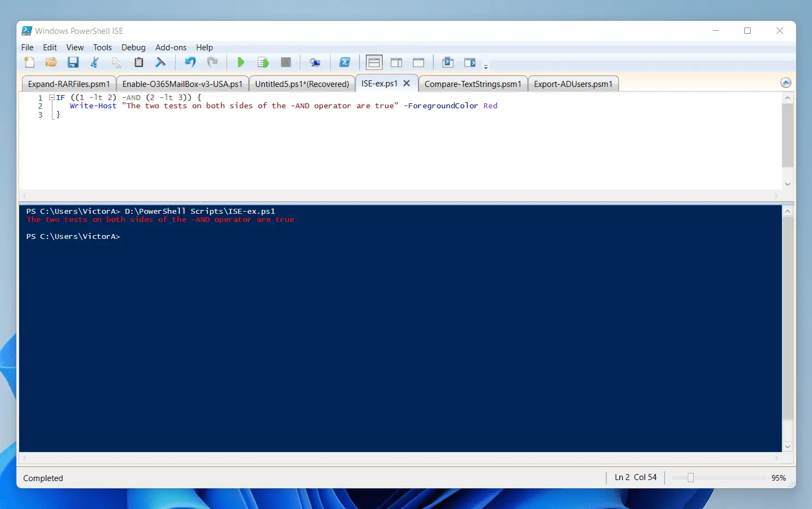
Task: Switch to the Enable-O365MailBox-v3-USA.ps1 tab
Action: point(182,84)
